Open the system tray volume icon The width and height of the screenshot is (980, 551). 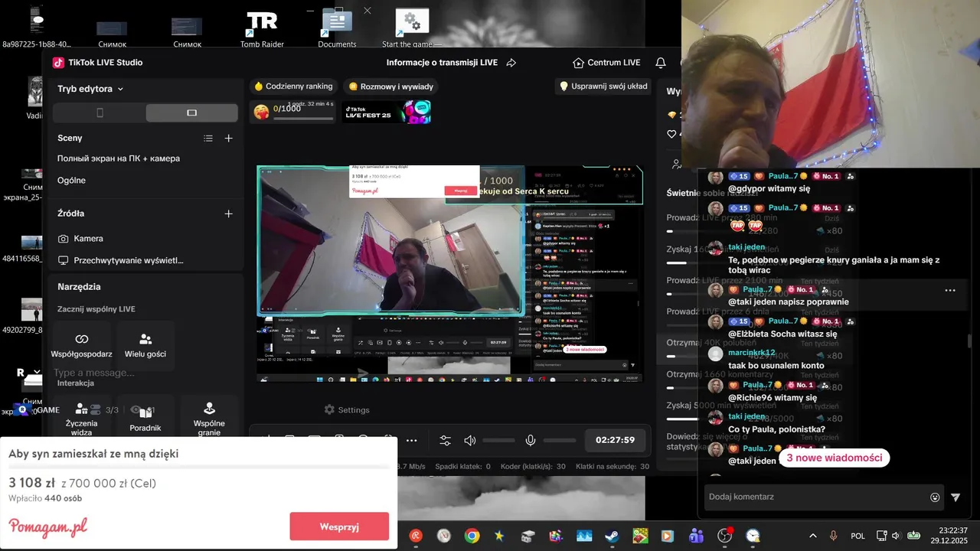coord(897,536)
